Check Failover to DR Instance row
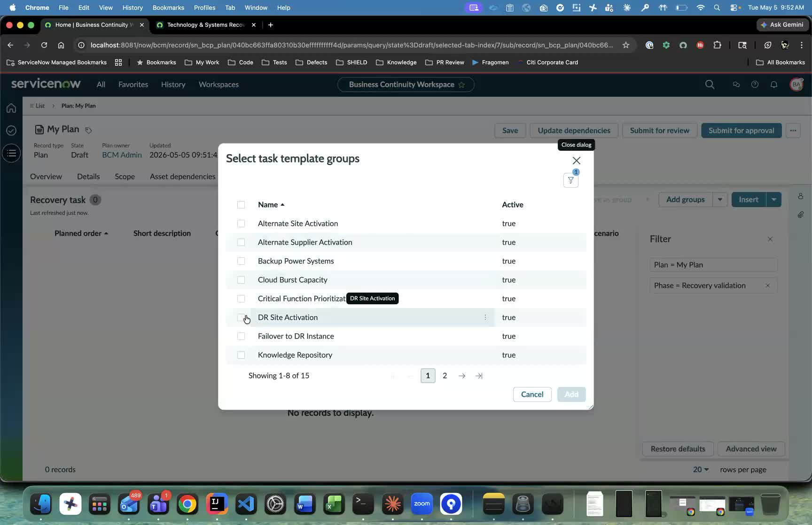 click(241, 336)
